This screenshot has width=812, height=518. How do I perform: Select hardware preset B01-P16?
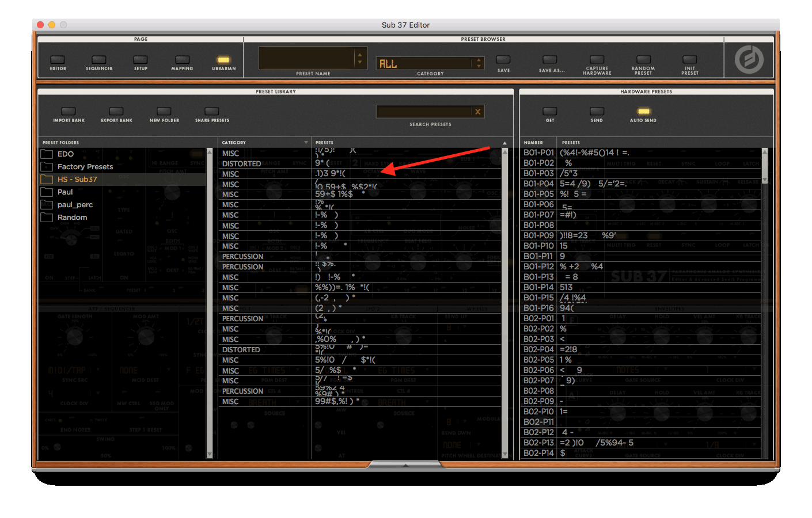(x=641, y=308)
